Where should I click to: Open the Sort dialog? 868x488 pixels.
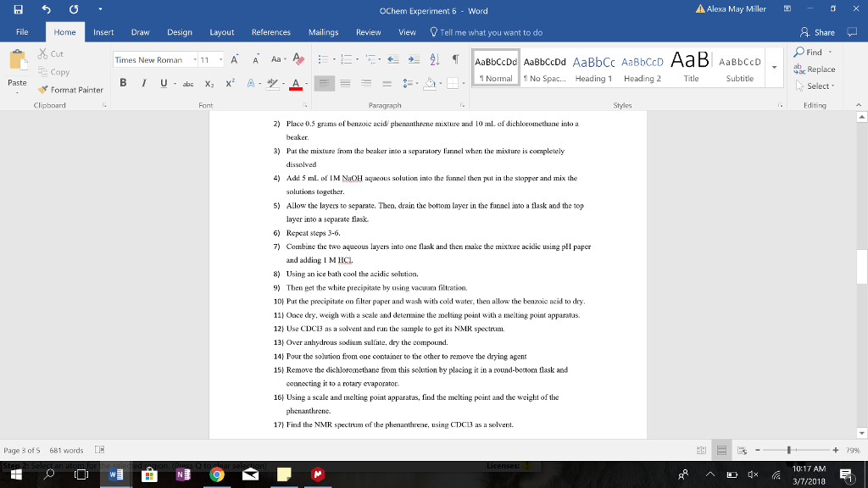pyautogui.click(x=434, y=59)
